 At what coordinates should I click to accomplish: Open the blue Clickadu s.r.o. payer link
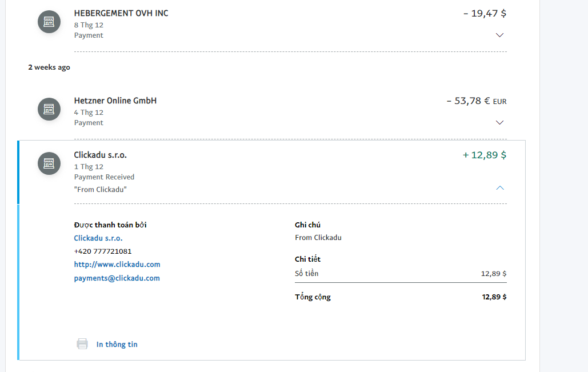(x=98, y=238)
